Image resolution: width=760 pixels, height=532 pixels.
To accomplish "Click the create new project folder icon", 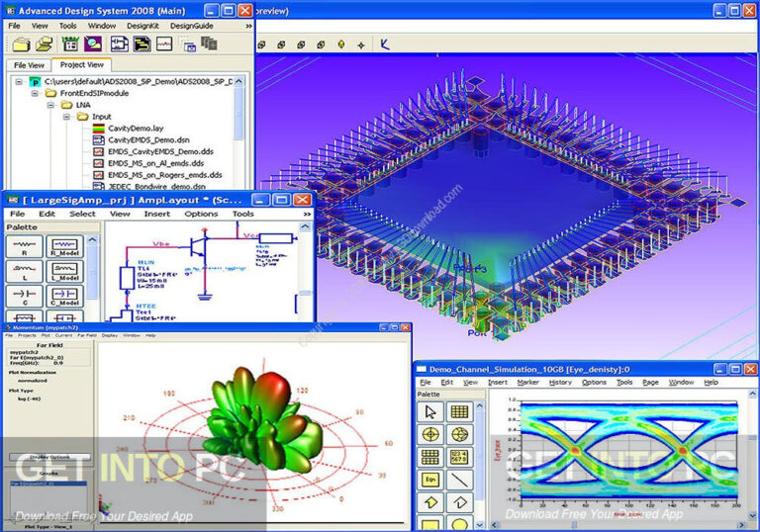I will 22,44.
